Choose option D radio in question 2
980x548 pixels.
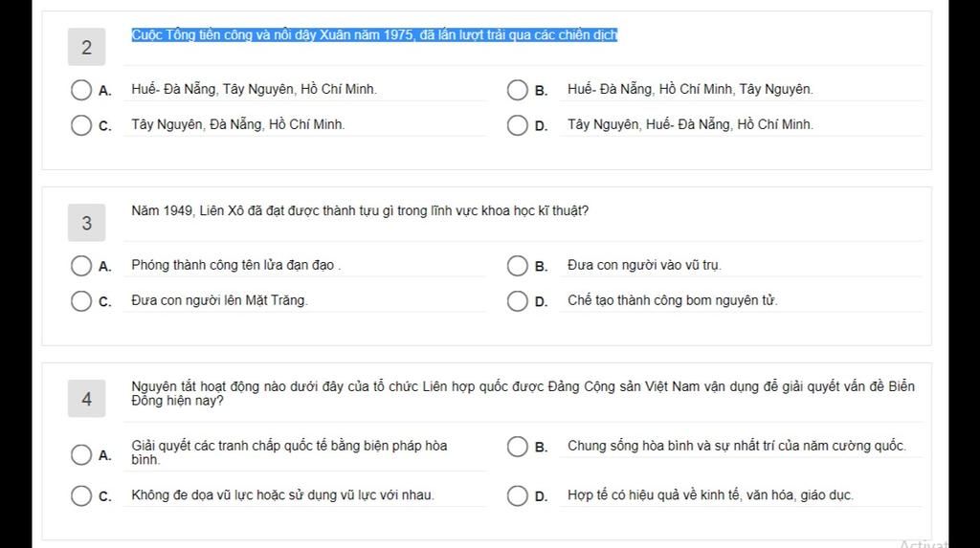[518, 125]
